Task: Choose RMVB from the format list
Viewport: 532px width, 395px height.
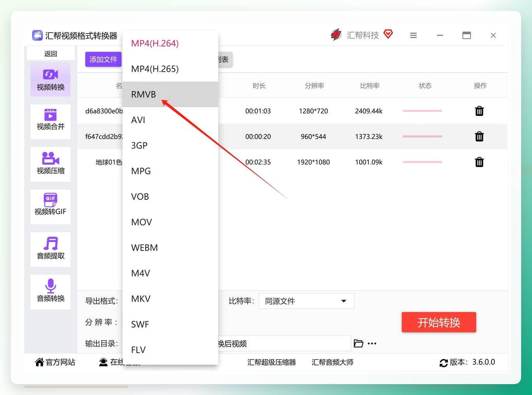Action: 170,94
